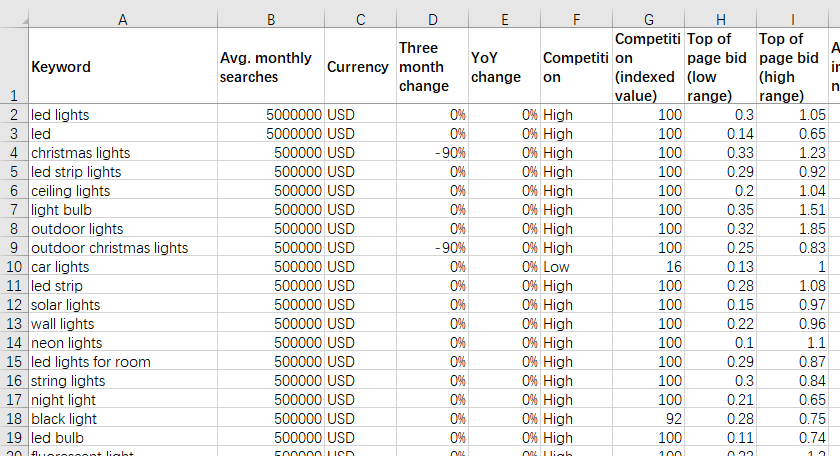Click the 5000000 searches cell for 'led'

tap(270, 134)
